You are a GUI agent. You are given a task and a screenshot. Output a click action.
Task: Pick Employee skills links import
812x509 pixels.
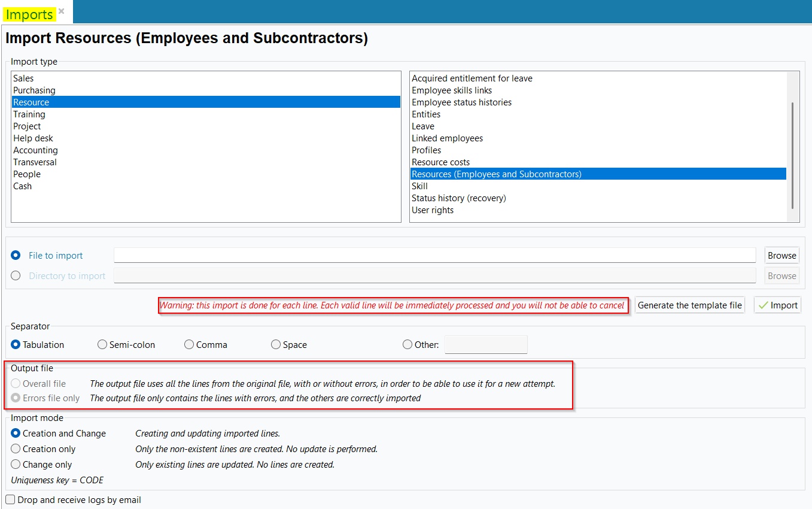(452, 90)
